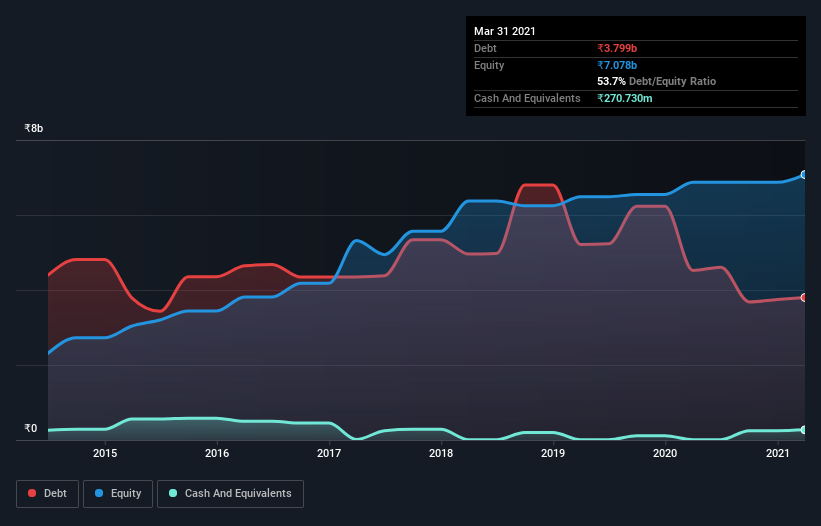Click the tooltip Debt row label
This screenshot has width=821, height=526.
pyautogui.click(x=485, y=48)
